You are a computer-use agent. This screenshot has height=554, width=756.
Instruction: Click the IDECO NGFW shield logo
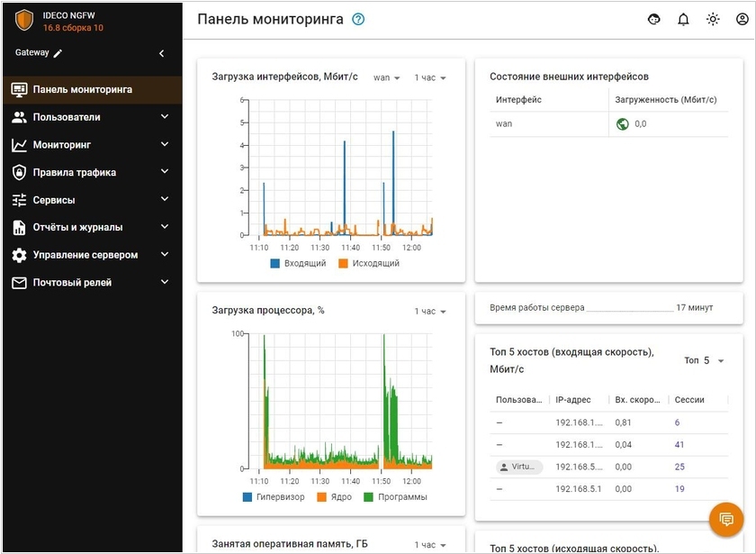24,20
